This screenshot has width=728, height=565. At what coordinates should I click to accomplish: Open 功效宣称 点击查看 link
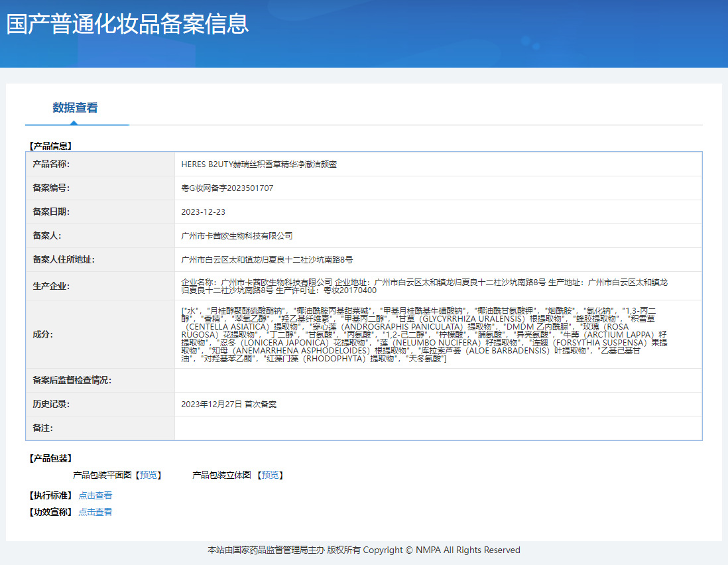pyautogui.click(x=95, y=512)
